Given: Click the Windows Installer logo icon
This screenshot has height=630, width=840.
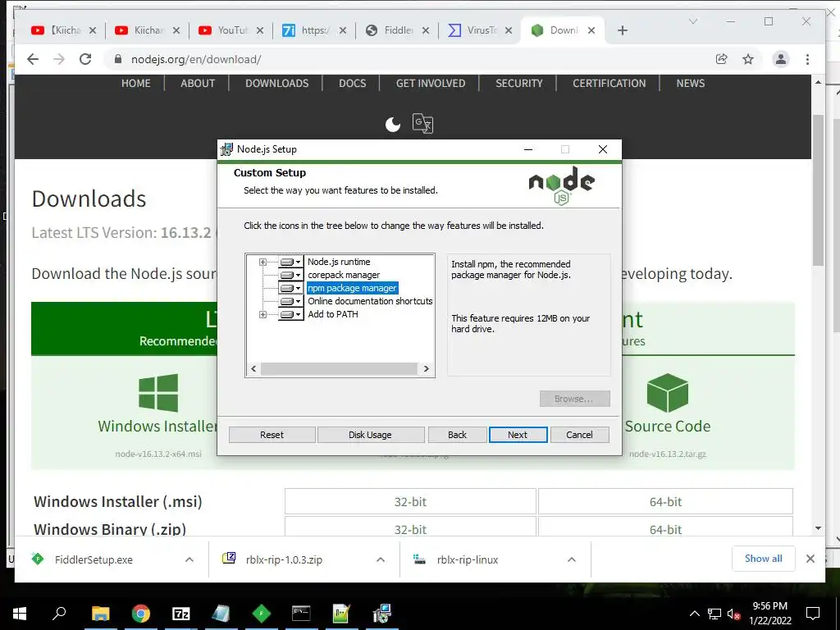Looking at the screenshot, I should (x=158, y=393).
